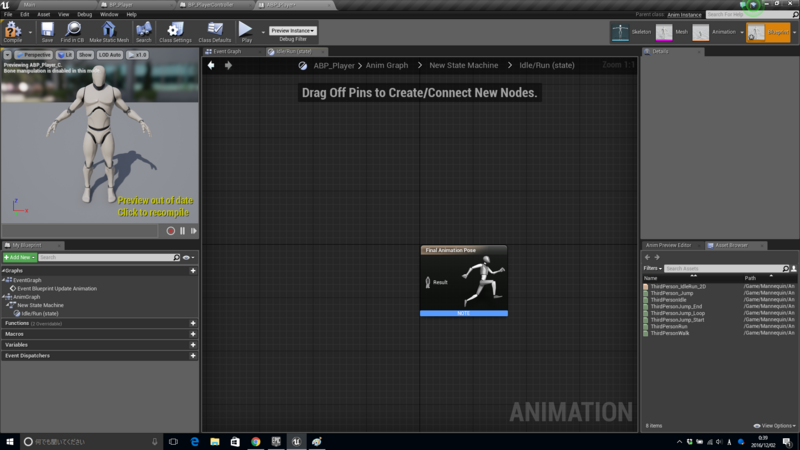Collapse the Graphs section
Screen dimensions: 800x450
point(4,270)
